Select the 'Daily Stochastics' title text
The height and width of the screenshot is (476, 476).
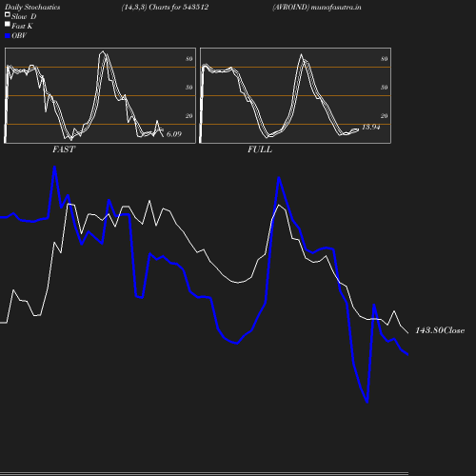point(32,7)
